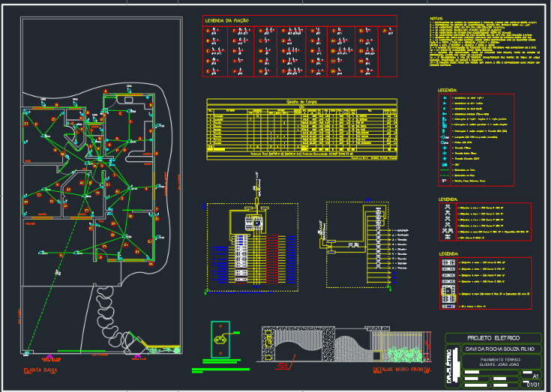Click the A1 sheet size cell
The image size is (551, 392).
coord(531,375)
